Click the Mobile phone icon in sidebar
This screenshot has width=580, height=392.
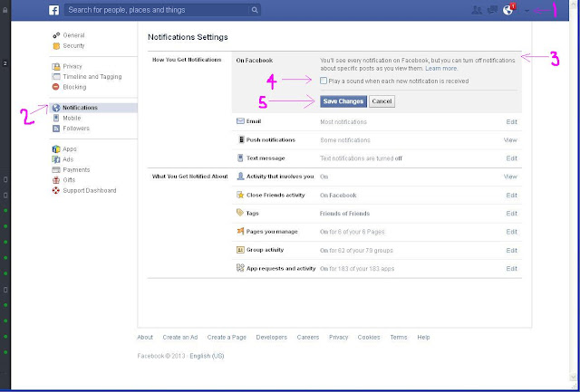pos(56,119)
